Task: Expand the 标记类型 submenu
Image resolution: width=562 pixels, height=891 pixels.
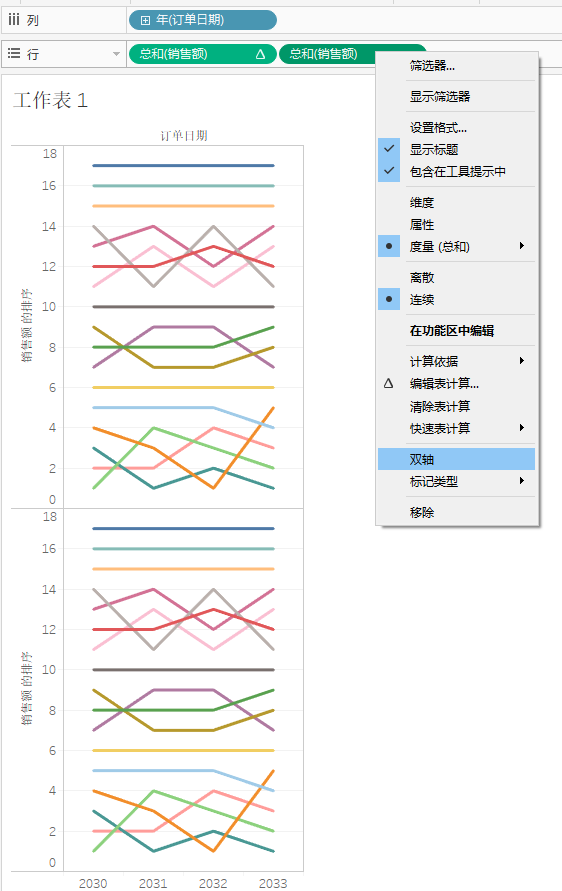Action: 457,481
